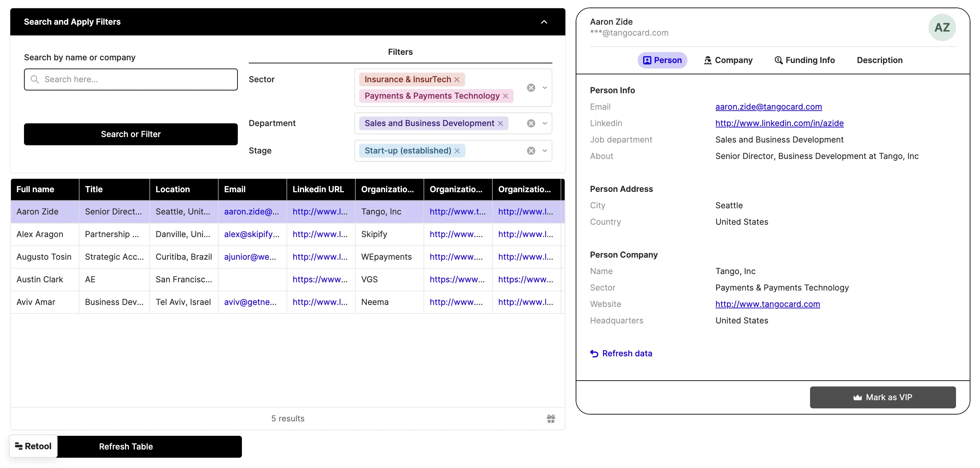
Task: Remove Payments & Payments Technology tag
Action: tap(505, 96)
